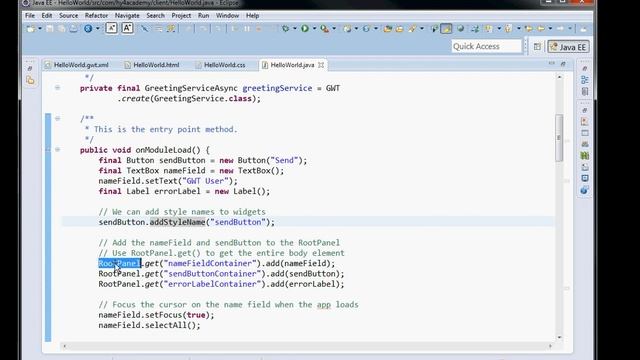The width and height of the screenshot is (640, 360).
Task: Switch to HelloWorld.gwt.xml editor tab
Action: pyautogui.click(x=78, y=65)
